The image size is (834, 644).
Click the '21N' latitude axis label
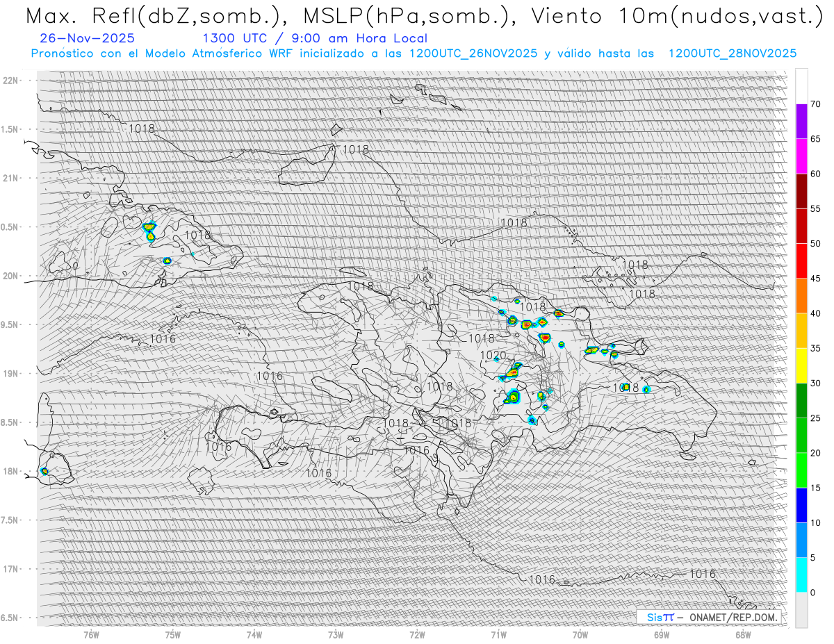click(10, 178)
